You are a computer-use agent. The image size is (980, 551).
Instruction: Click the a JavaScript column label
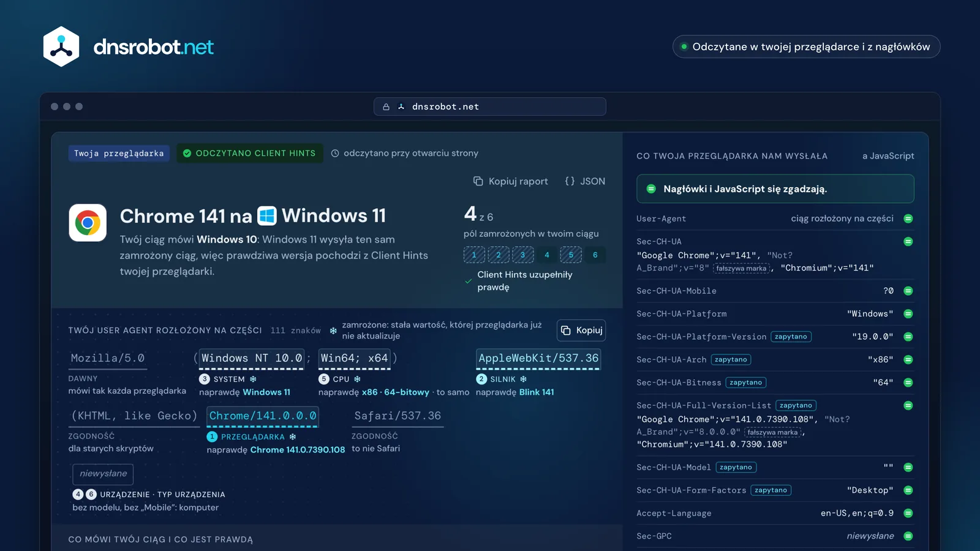tap(888, 156)
